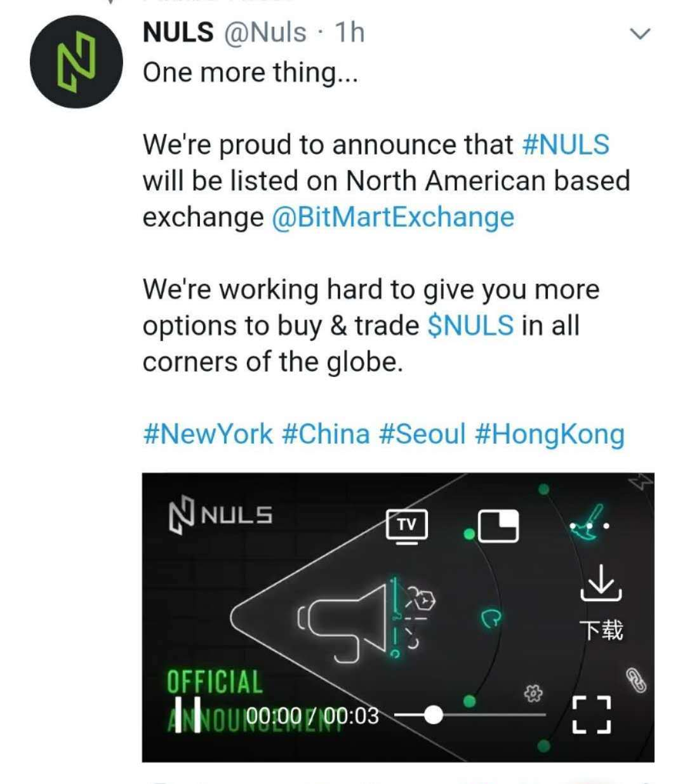Open the $NULS cashtag
Viewport: 685px width, 784px height.
coord(470,325)
